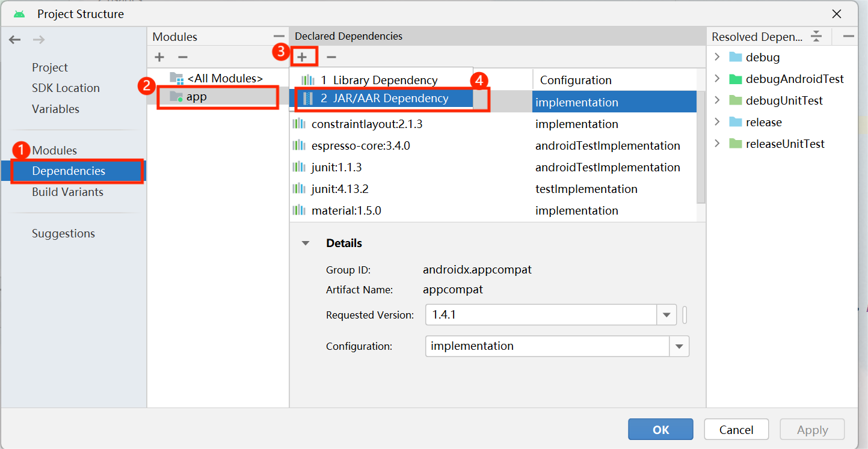The height and width of the screenshot is (449, 868).
Task: Open the SDK Location section
Action: coord(66,88)
